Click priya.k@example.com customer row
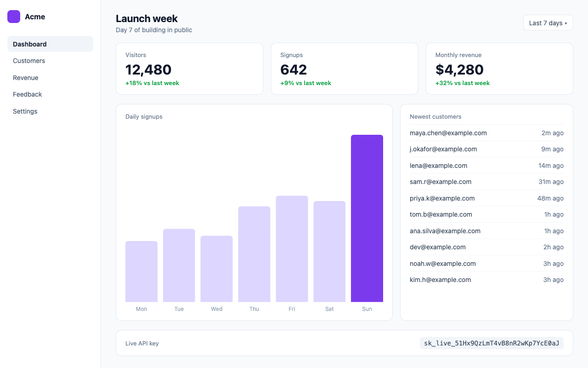 (x=486, y=198)
